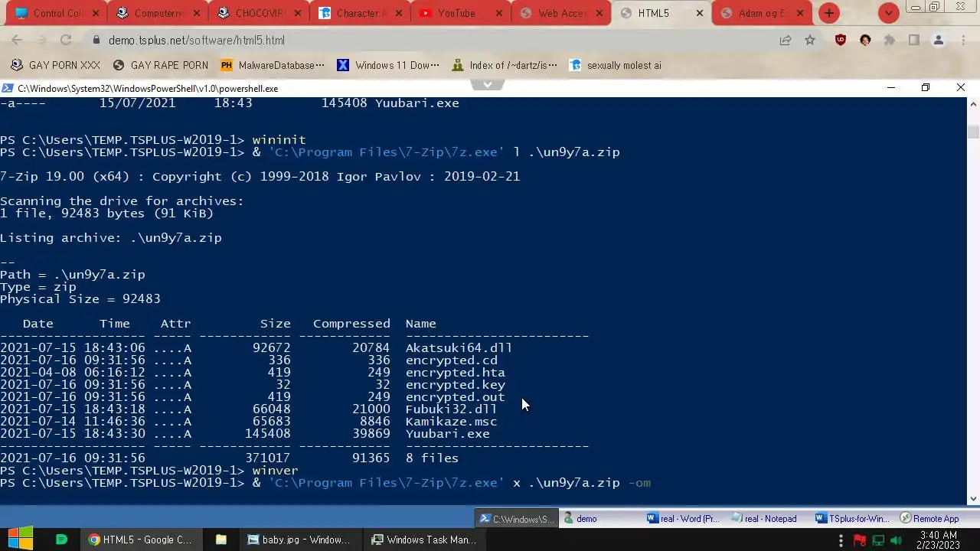Click the encrypted.hta file name
Screen dimensions: 980x551
455,373
